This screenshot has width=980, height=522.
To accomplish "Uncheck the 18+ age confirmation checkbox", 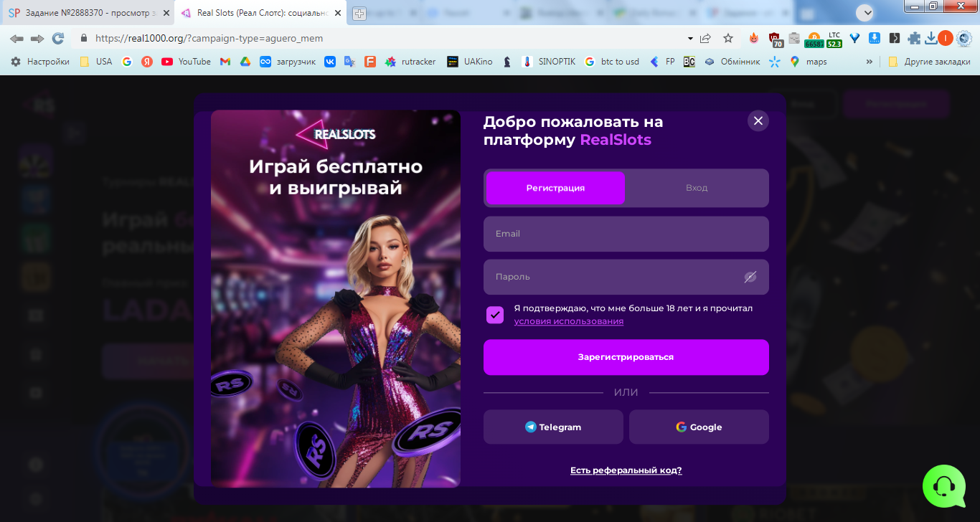I will point(495,315).
